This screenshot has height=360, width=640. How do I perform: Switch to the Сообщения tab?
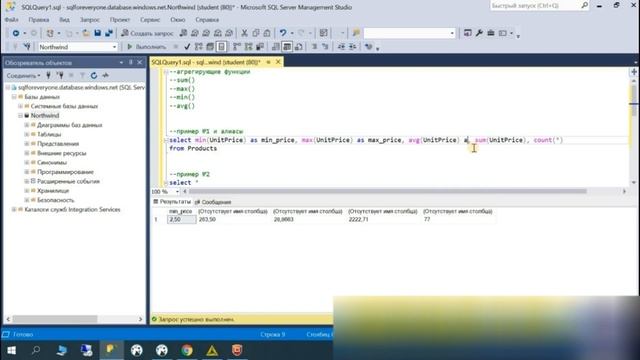coord(213,202)
